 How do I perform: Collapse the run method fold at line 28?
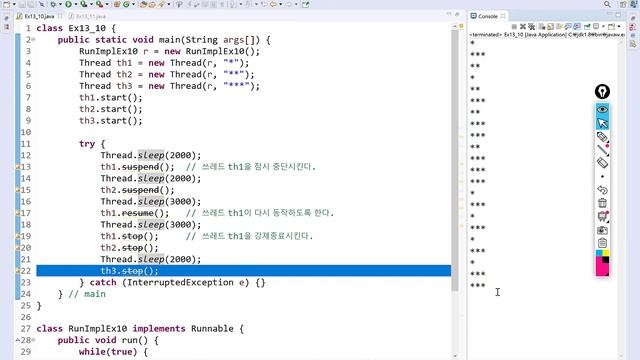33,340
